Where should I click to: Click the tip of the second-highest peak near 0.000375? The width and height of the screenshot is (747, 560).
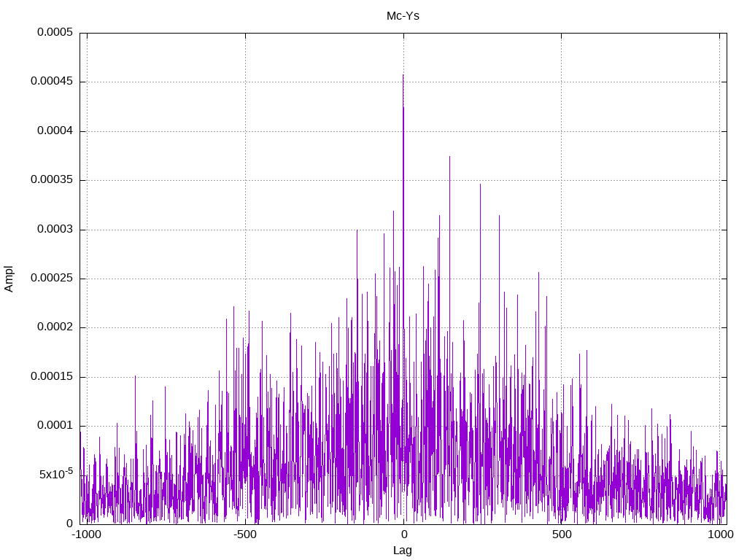[x=449, y=156]
